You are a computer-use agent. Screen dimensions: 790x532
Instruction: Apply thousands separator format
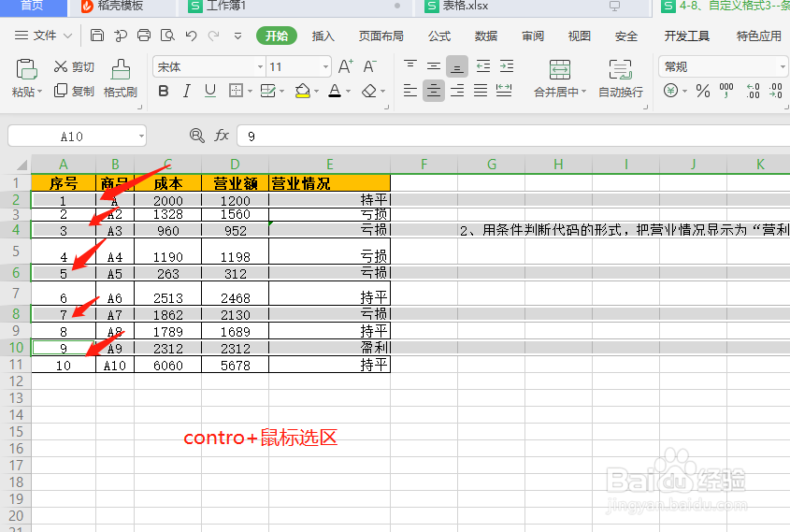point(726,91)
